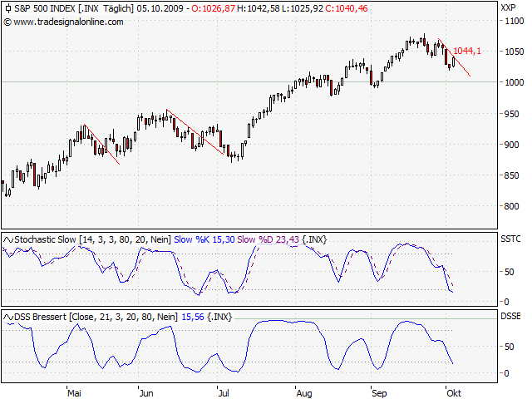
Task: Click the wave icon beside Stochastic Slow
Action: 8,240
